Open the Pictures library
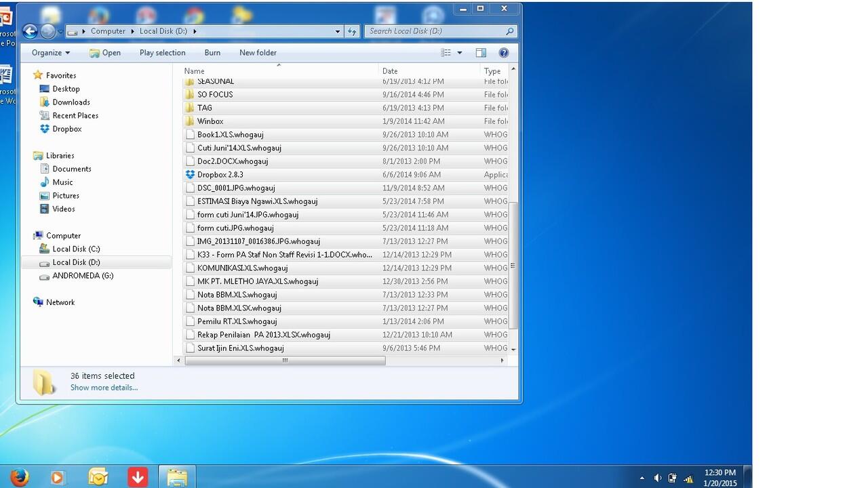Screen dimensions: 868x488 point(66,196)
